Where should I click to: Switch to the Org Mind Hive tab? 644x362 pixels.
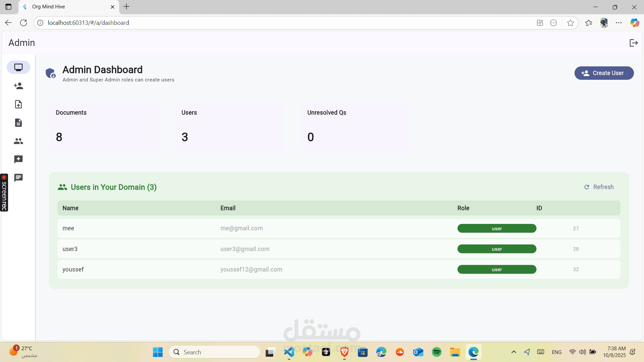point(67,7)
